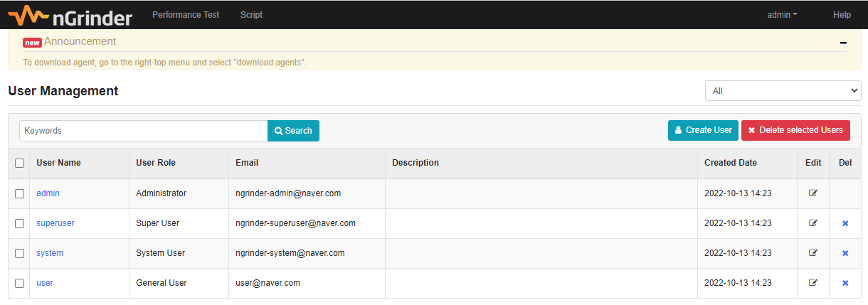868x305 pixels.
Task: Click Delete selected Users button
Action: (x=795, y=130)
